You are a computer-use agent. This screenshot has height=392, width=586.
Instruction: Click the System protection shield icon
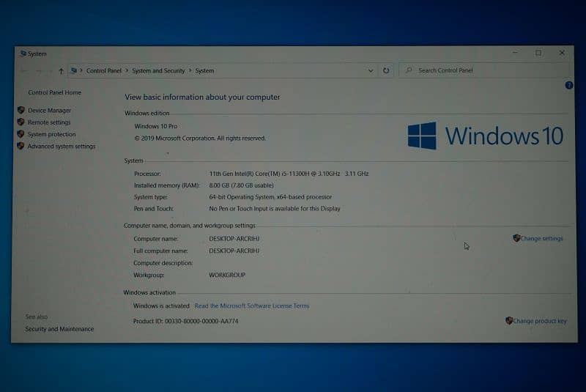[21, 134]
